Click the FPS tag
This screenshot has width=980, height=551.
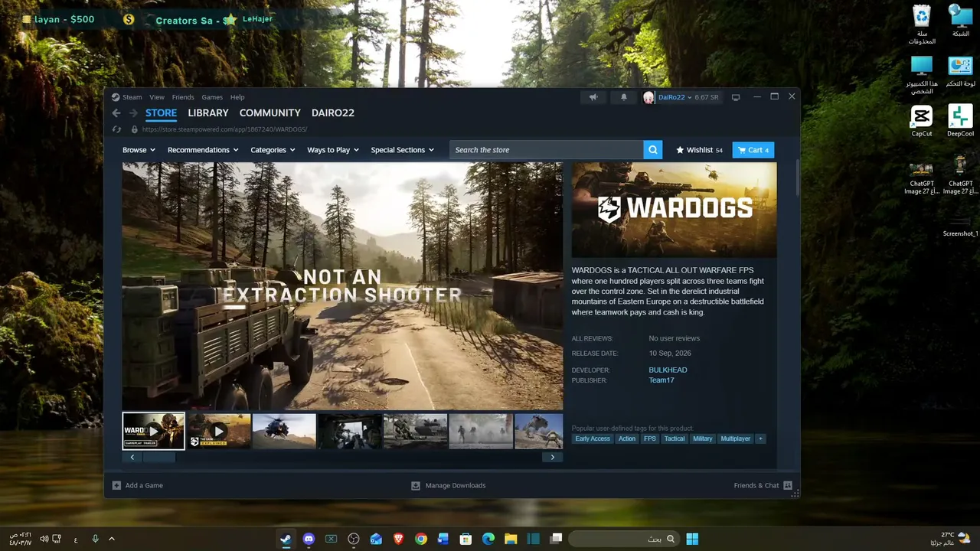click(x=650, y=439)
